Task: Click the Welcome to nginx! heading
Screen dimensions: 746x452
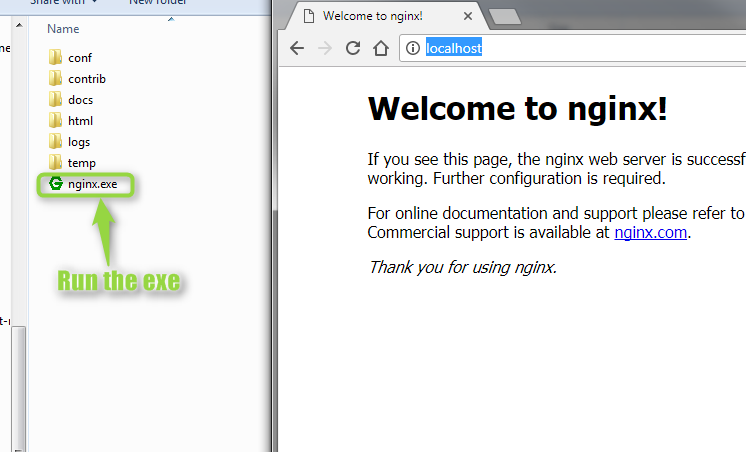Action: tap(518, 108)
